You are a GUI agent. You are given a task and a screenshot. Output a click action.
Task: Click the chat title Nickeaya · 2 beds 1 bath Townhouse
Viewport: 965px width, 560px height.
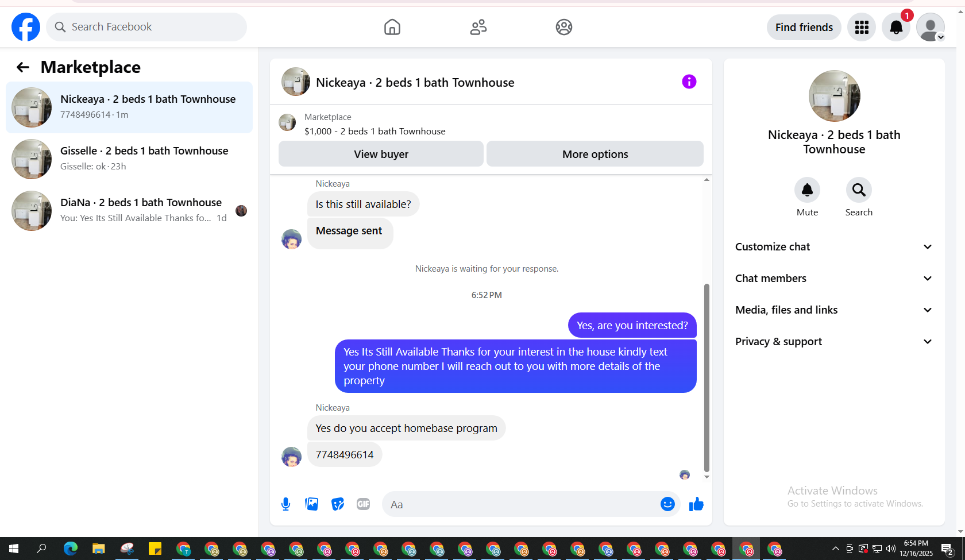(x=415, y=83)
